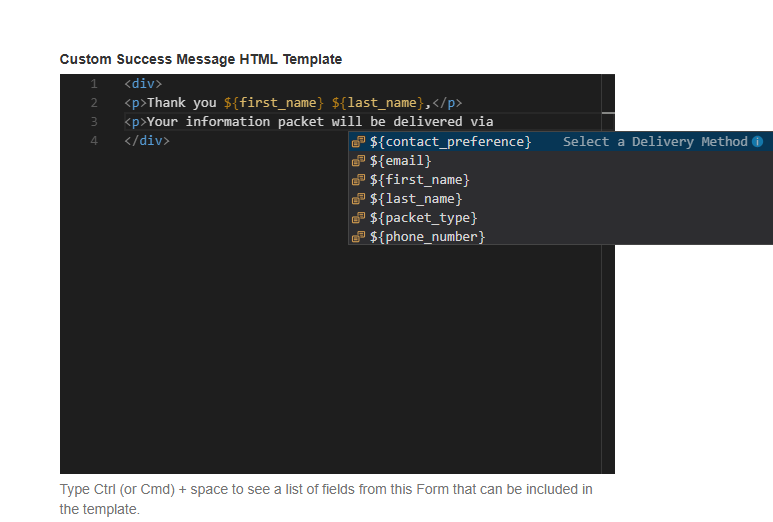
Task: Insert the ${first_name} suggestion from the list
Action: click(x=561, y=180)
